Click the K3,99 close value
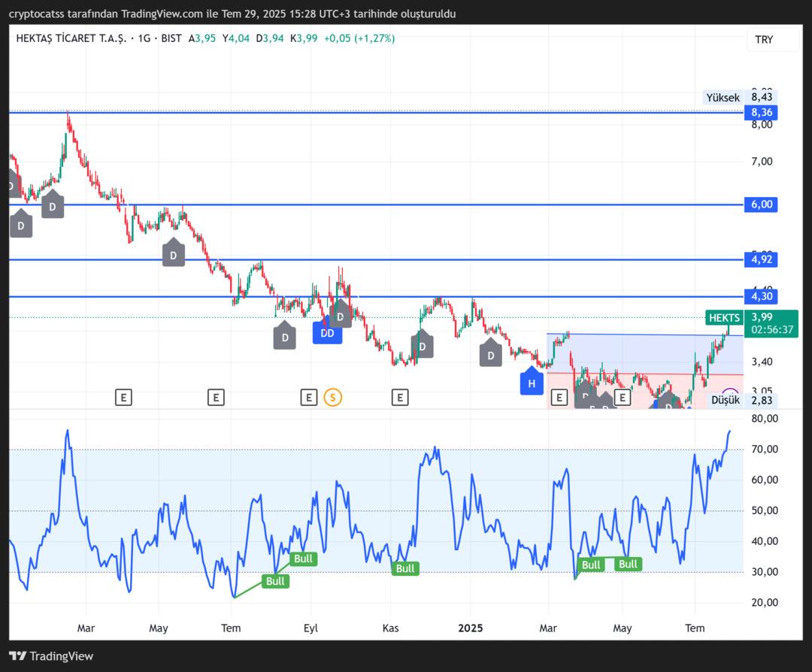The height and width of the screenshot is (672, 812). click(304, 38)
